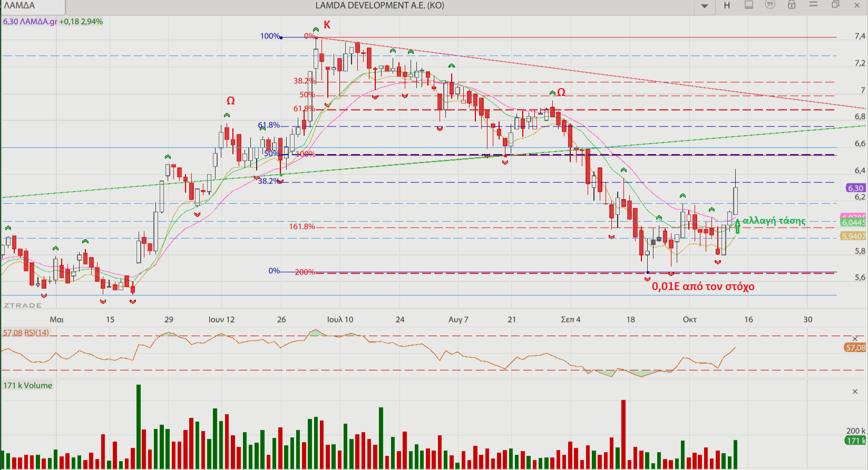Select the 57,08 RSI(14) legend label
The width and height of the screenshot is (868, 470).
point(26,333)
